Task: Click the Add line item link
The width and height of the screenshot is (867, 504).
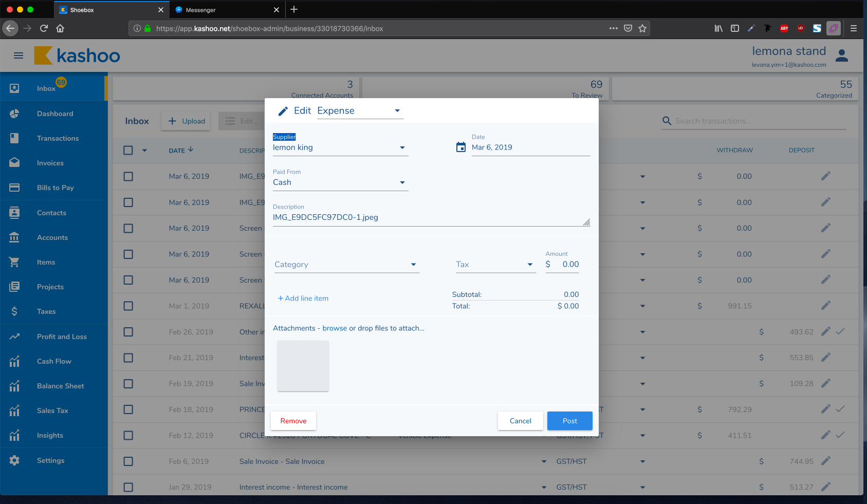Action: coord(303,298)
